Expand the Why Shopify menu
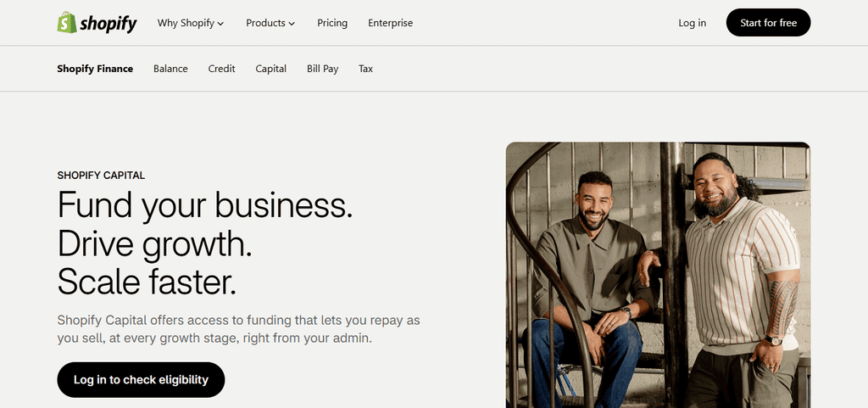This screenshot has width=868, height=408. pyautogui.click(x=191, y=23)
